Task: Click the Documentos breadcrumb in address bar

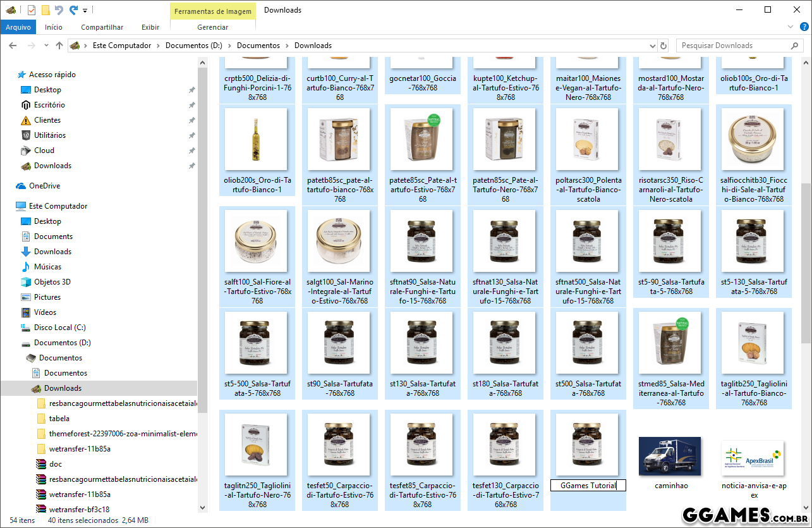Action: pos(258,46)
